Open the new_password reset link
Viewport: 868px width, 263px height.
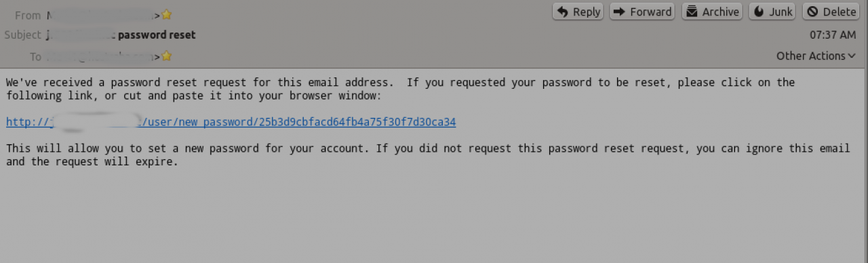coord(231,122)
